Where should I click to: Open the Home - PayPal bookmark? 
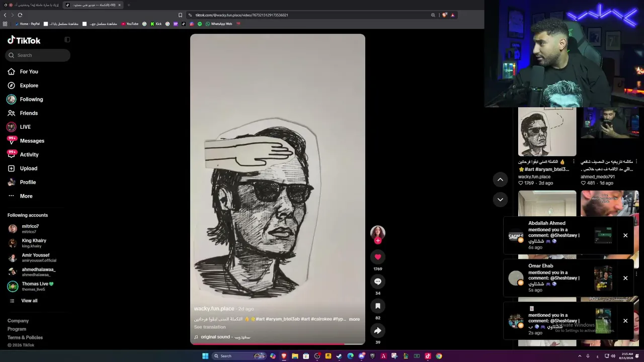(27, 24)
